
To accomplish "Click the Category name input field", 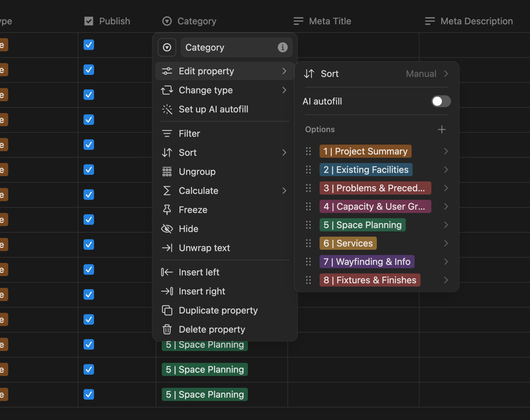I will [227, 48].
